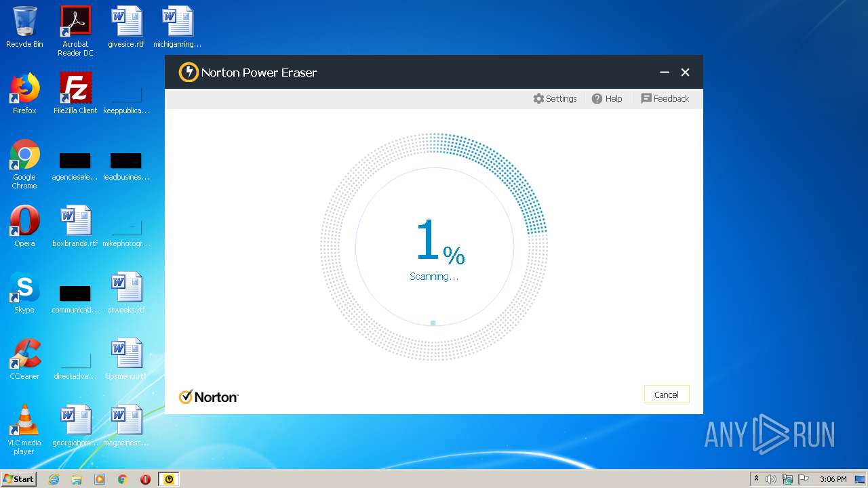Open Settings in Norton Power Eraser

coord(555,98)
